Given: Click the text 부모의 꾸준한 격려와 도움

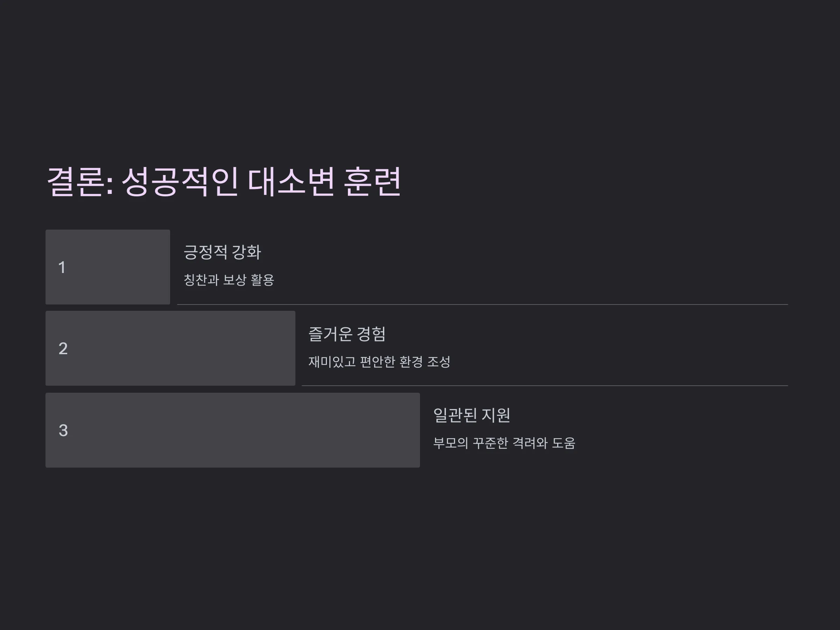Looking at the screenshot, I should click(x=504, y=443).
